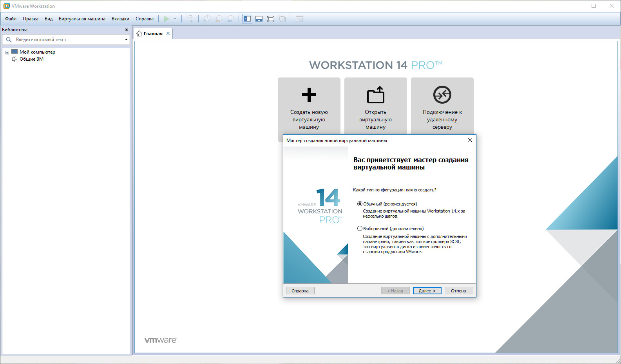This screenshot has height=364, width=621.
Task: Close the wizard dialog with X
Action: pos(470,140)
